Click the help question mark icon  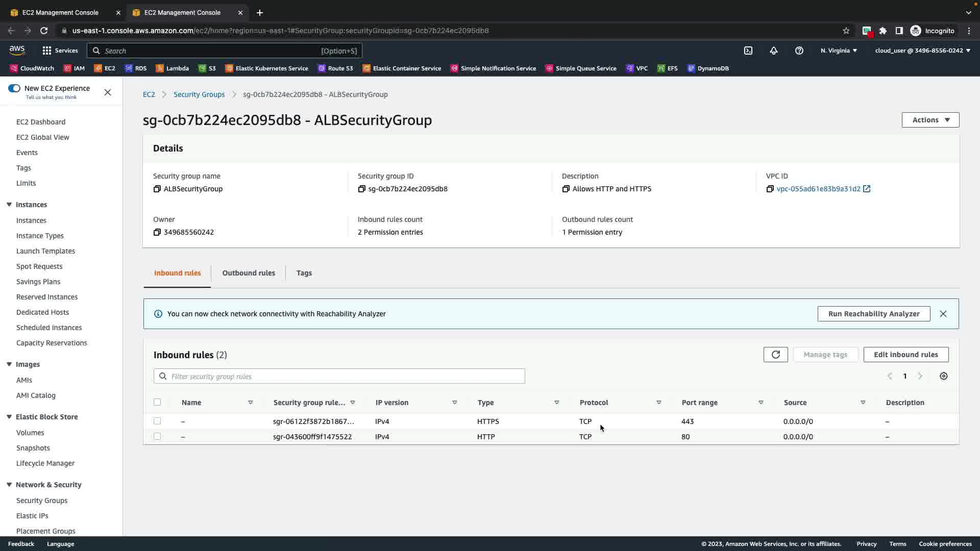(x=799, y=51)
